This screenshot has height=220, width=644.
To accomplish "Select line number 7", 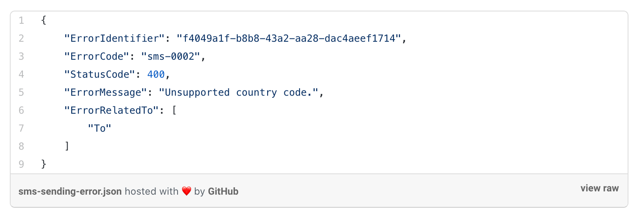I will click(x=21, y=128).
